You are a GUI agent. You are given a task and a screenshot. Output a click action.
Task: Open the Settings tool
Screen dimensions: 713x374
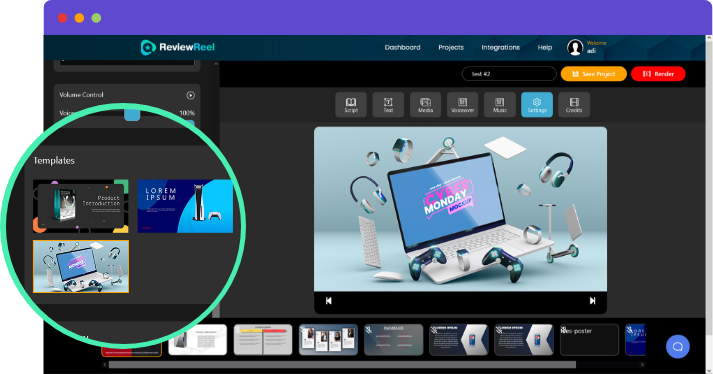tap(537, 105)
